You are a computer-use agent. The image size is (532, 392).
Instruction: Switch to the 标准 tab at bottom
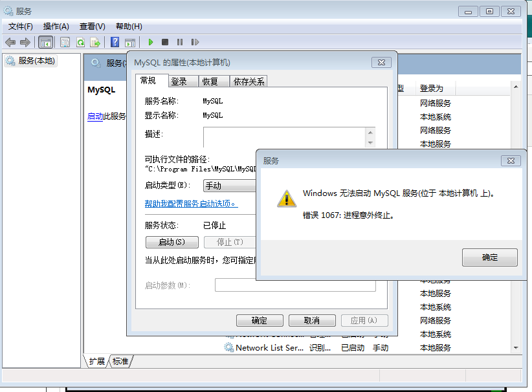119,362
